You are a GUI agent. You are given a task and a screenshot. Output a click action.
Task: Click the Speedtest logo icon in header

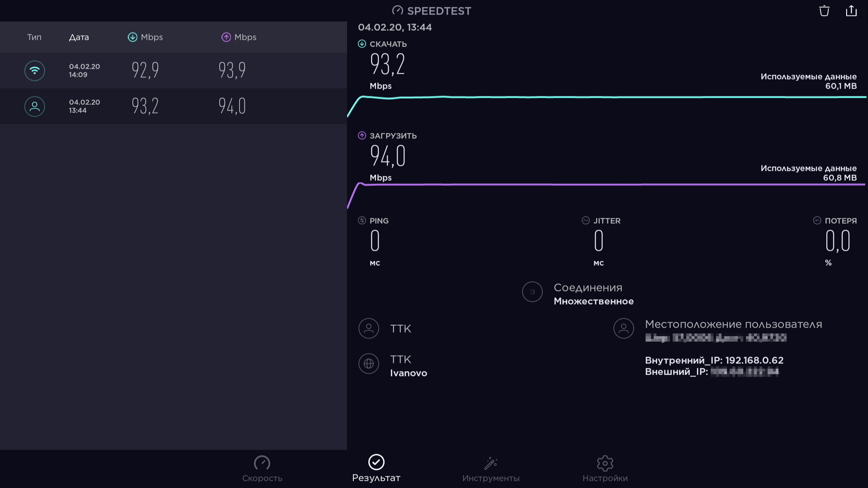[398, 11]
